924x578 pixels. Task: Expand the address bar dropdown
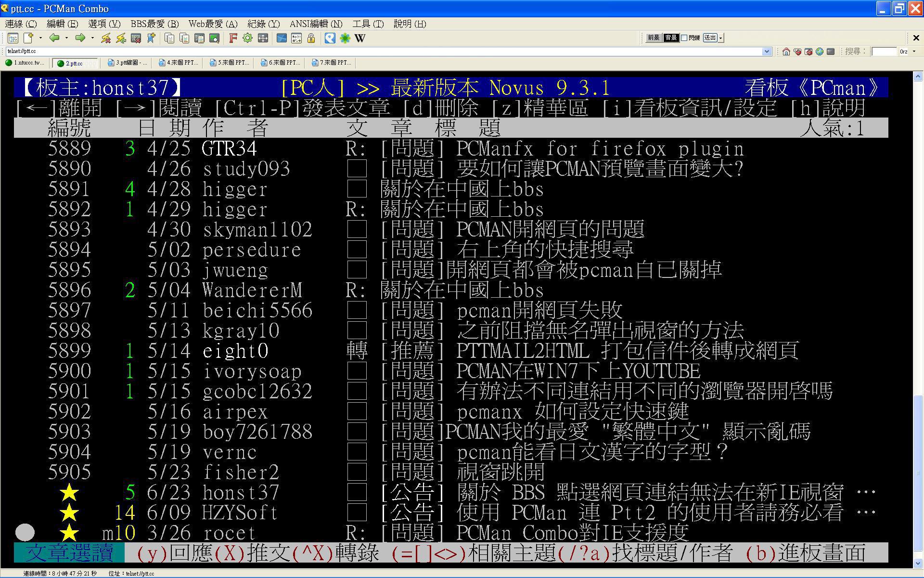[x=767, y=52]
